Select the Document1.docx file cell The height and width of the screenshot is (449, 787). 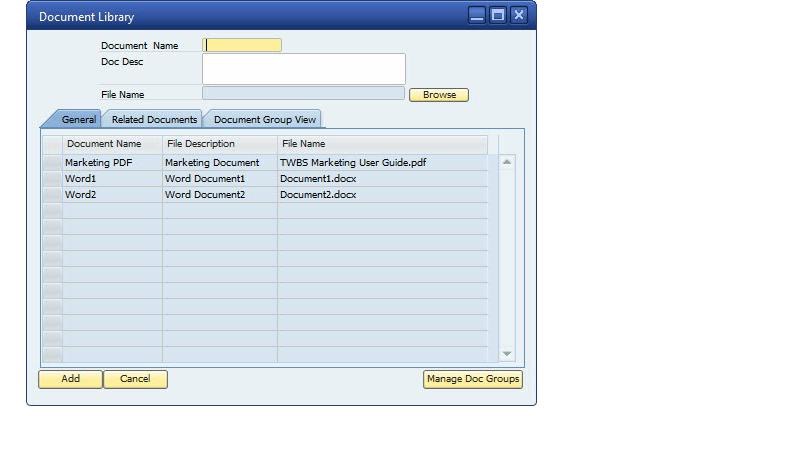pos(382,179)
